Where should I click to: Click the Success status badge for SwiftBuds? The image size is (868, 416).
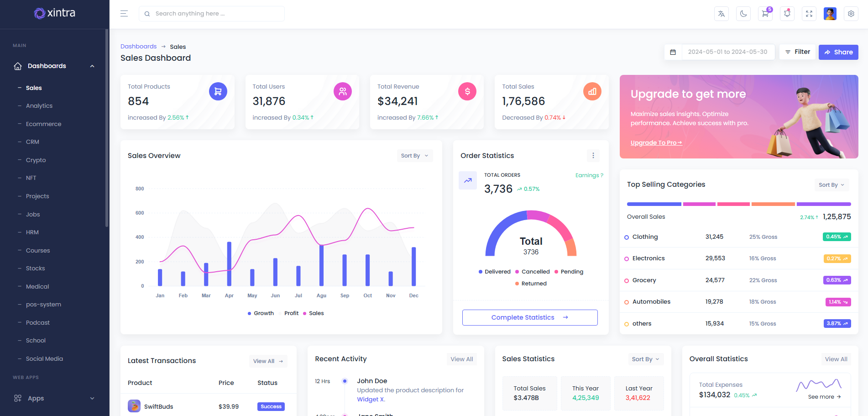point(271,406)
